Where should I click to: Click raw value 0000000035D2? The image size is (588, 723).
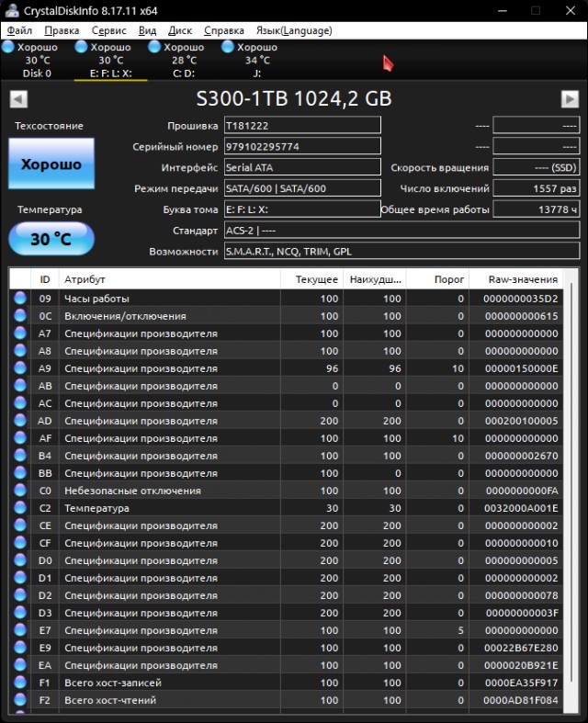pos(521,299)
